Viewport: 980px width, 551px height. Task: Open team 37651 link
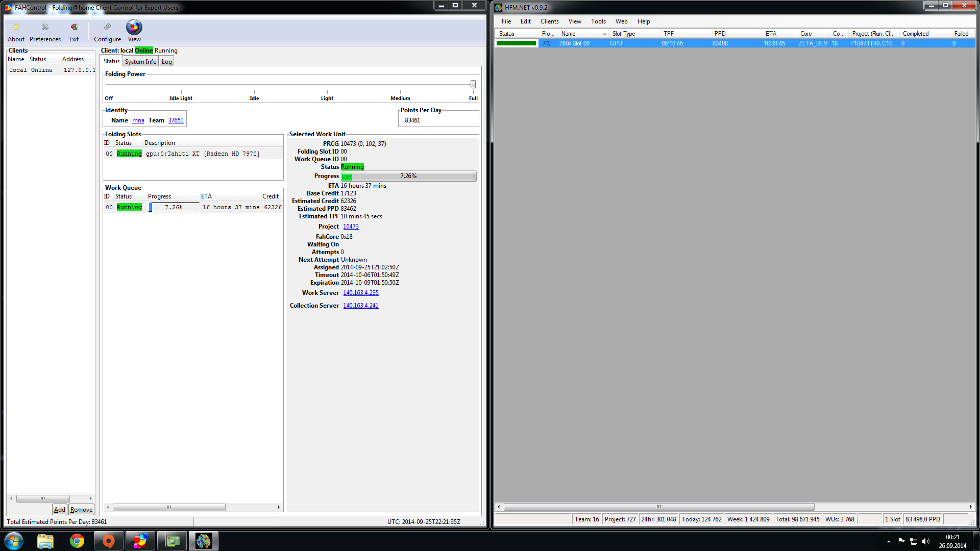point(176,120)
